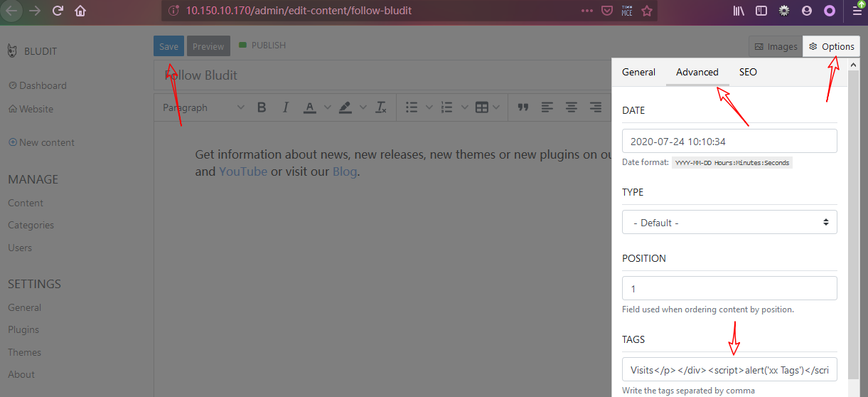Screen dimensions: 868x397
Task: Switch to the General options tab
Action: [x=638, y=72]
